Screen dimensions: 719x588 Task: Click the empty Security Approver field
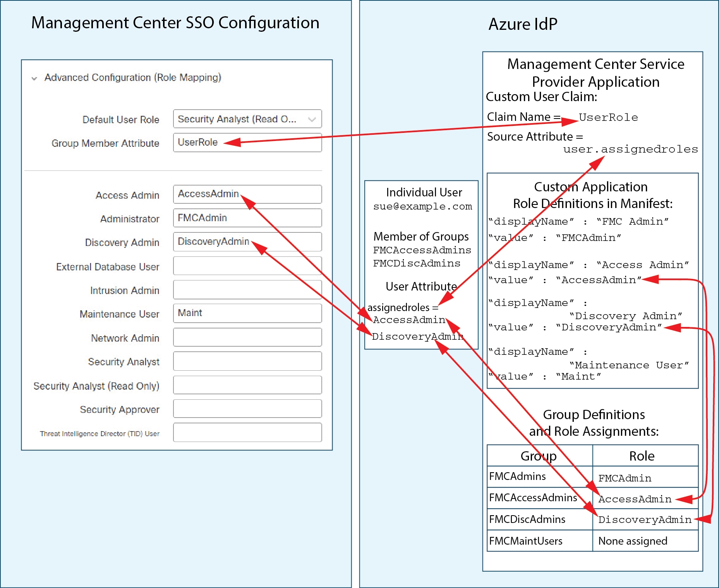[x=247, y=409]
